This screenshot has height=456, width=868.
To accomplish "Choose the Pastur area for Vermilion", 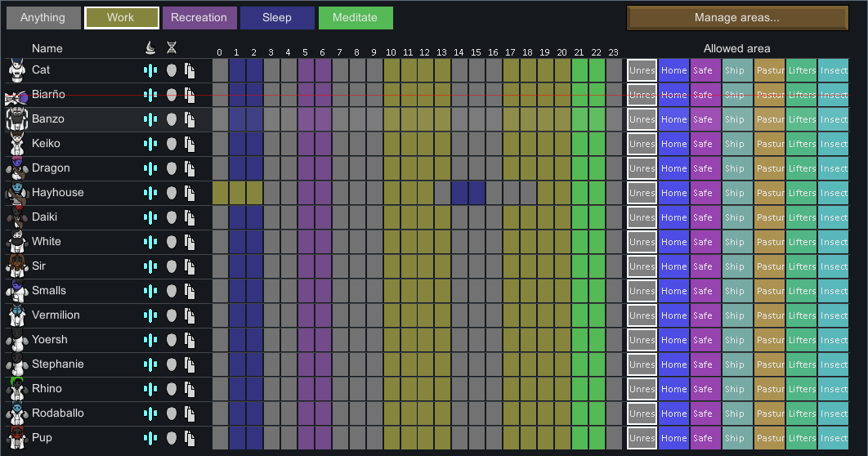I will [769, 315].
